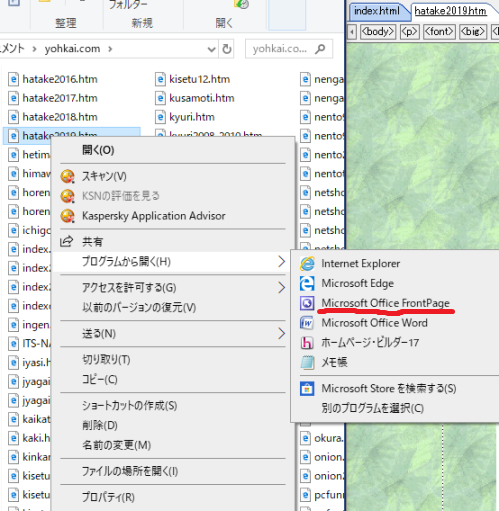Switch to the index.html tab

pyautogui.click(x=377, y=11)
